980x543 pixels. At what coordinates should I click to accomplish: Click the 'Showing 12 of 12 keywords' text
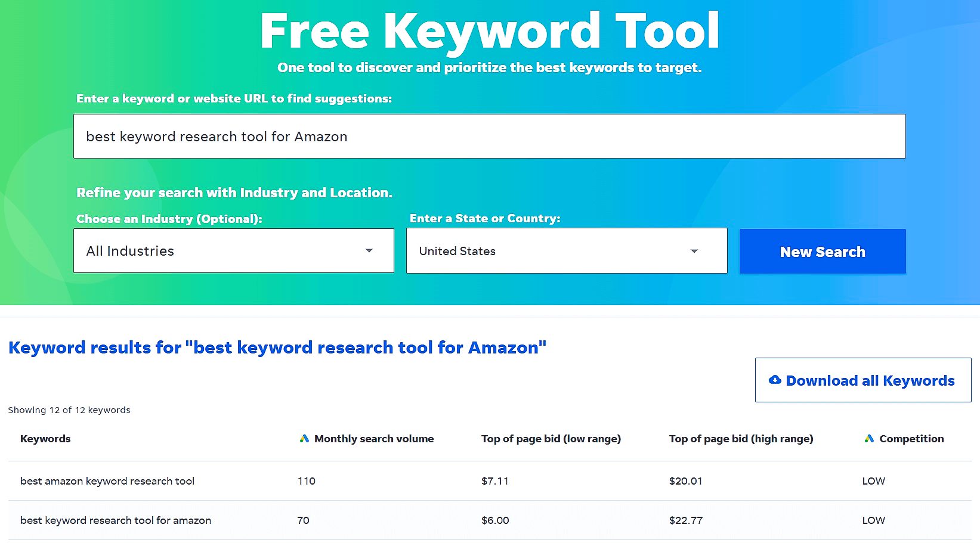(69, 410)
